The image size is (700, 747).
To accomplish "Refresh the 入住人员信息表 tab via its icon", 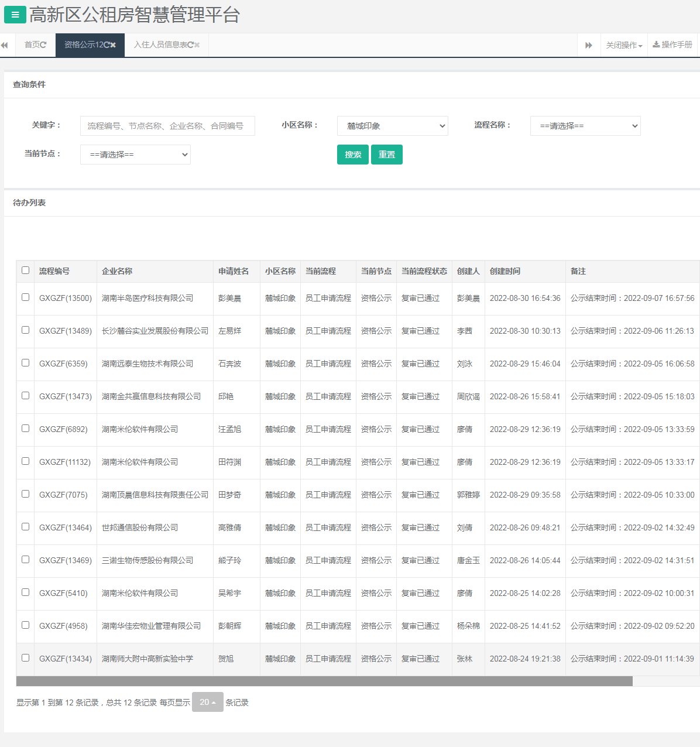I will (190, 45).
